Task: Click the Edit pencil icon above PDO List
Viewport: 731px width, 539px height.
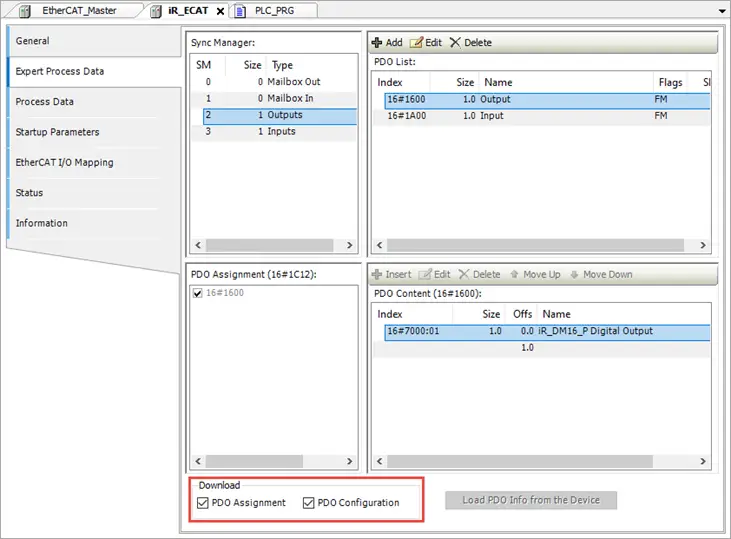Action: pos(416,42)
